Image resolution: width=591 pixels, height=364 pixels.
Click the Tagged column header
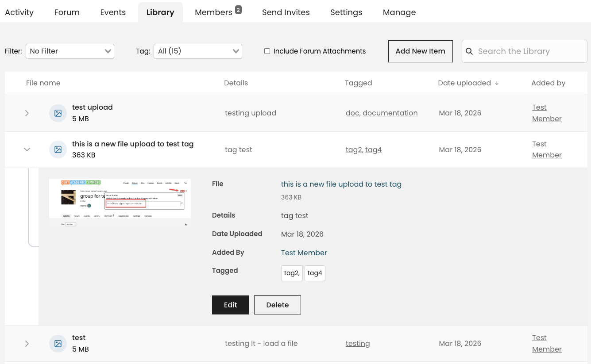pyautogui.click(x=358, y=83)
